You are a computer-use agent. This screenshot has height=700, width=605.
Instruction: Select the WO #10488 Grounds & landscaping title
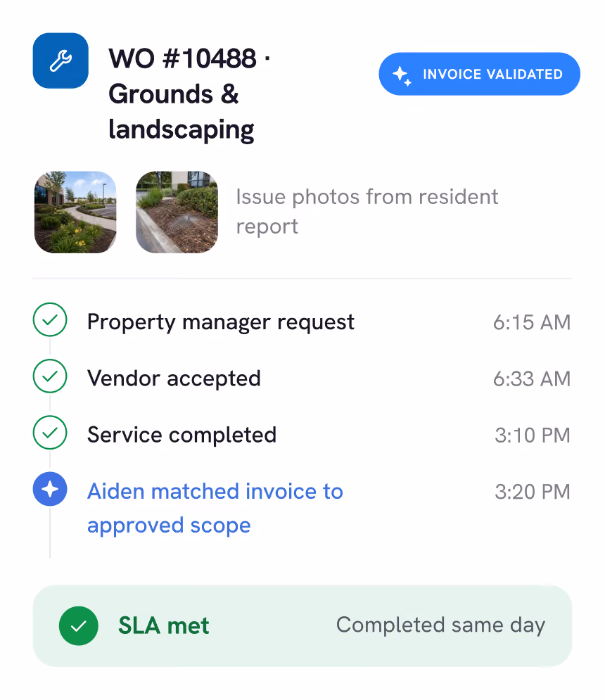click(189, 94)
